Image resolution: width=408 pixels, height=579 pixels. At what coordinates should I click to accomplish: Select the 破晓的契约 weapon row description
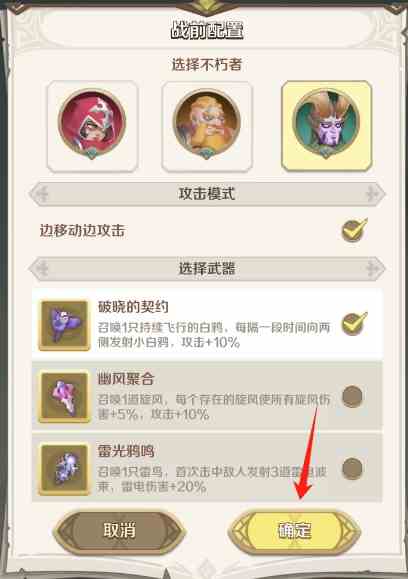tap(214, 335)
